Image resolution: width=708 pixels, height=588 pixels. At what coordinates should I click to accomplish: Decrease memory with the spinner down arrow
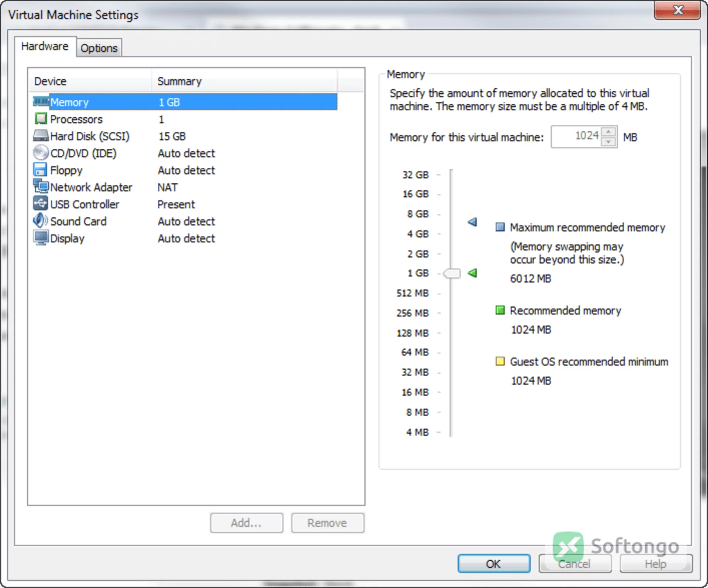tap(608, 142)
